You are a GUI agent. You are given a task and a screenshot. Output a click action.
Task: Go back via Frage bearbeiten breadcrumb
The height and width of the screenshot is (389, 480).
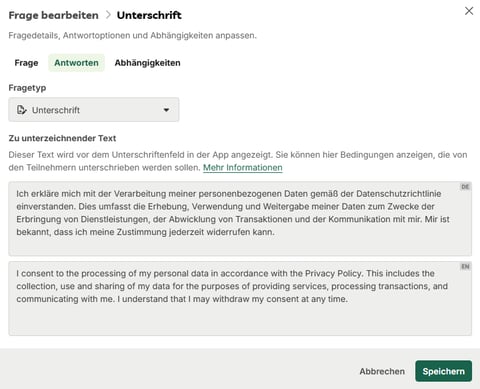tap(53, 15)
